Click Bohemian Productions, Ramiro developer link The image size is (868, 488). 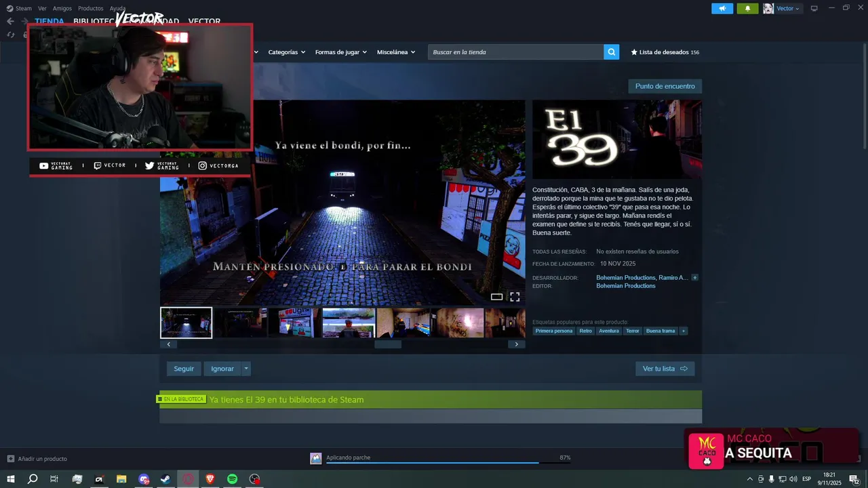click(x=642, y=278)
